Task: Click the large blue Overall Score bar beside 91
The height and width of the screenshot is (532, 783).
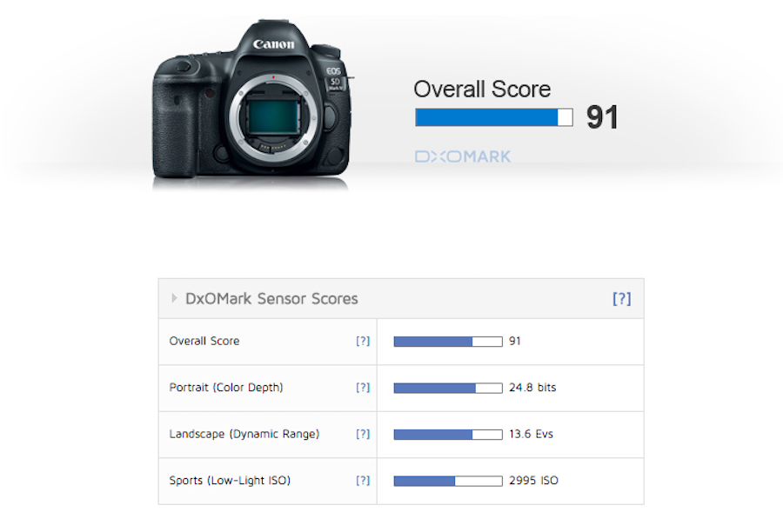Action: [493, 117]
